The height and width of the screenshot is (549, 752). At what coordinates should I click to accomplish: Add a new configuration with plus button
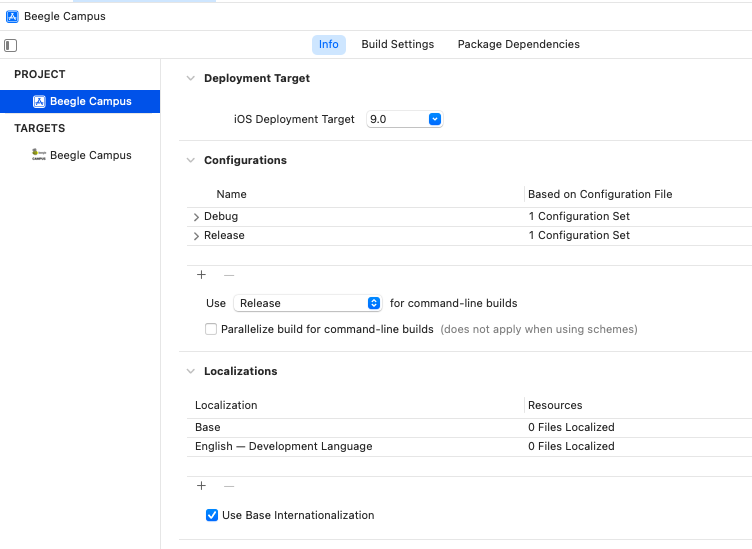[x=201, y=275]
